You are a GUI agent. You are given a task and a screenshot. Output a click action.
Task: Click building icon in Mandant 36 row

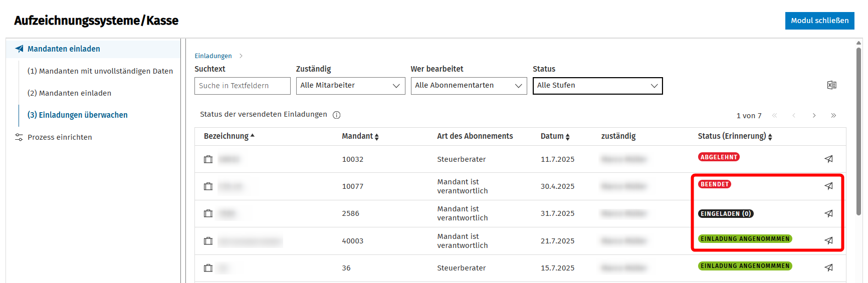point(208,268)
